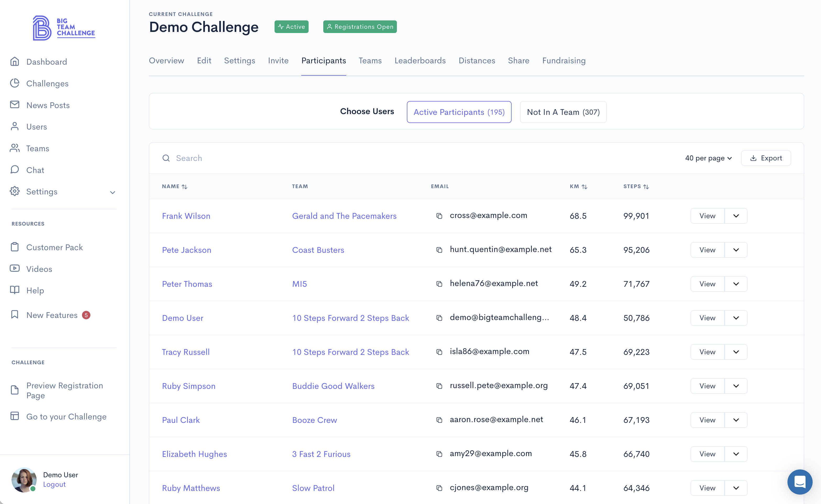821x504 pixels.
Task: Switch to the Leaderboards tab
Action: click(x=420, y=61)
